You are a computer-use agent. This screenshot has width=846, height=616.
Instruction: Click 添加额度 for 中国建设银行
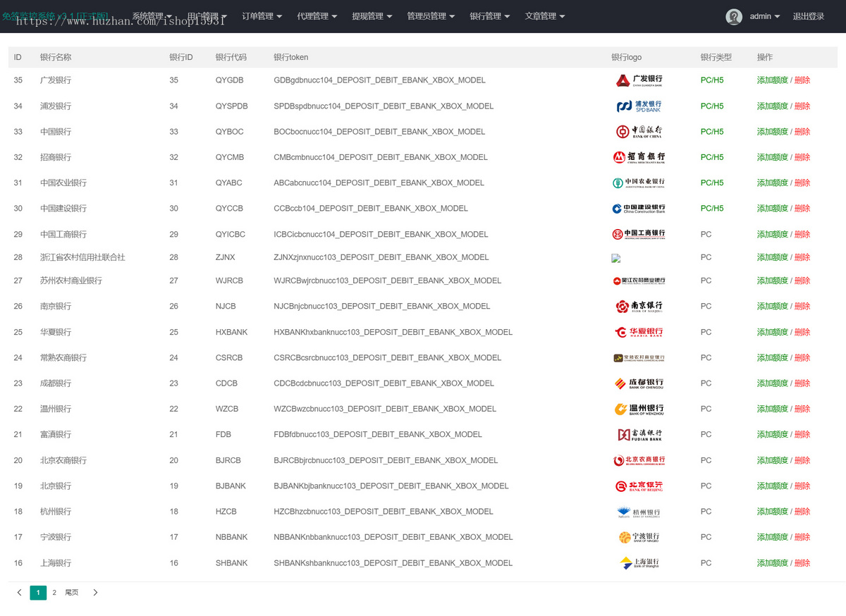(x=772, y=208)
